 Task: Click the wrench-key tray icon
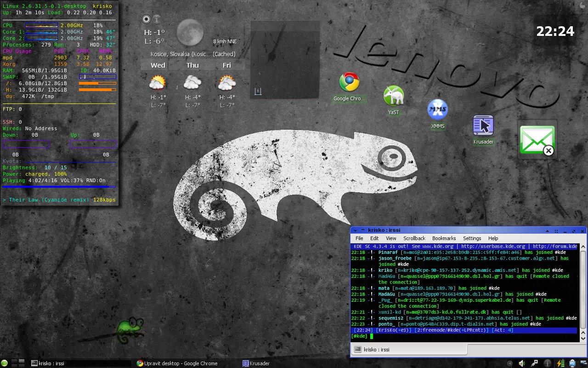click(534, 363)
